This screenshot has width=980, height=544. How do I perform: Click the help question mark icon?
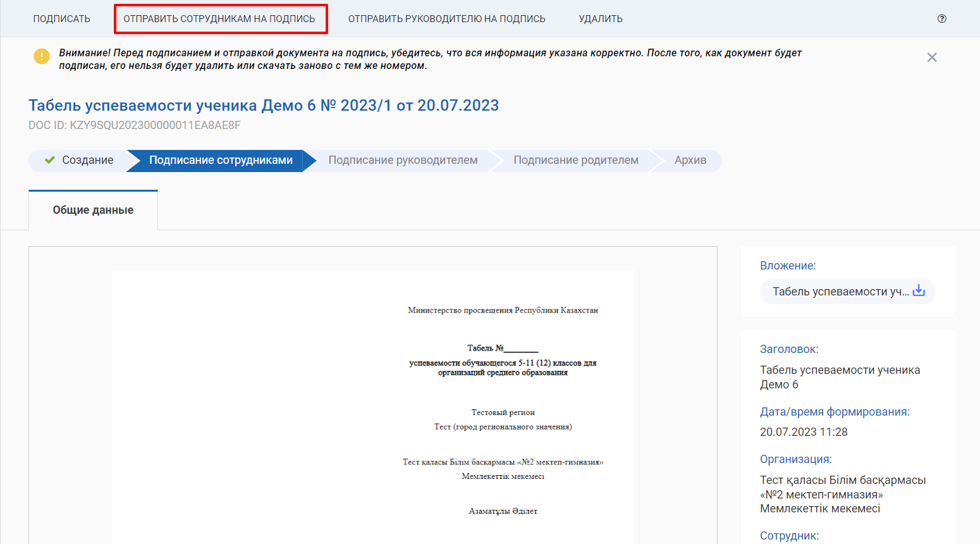[x=941, y=19]
